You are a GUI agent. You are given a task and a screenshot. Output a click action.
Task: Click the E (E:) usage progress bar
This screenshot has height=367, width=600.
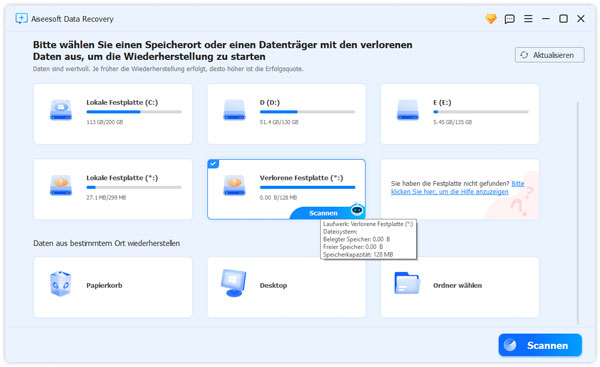tap(481, 112)
